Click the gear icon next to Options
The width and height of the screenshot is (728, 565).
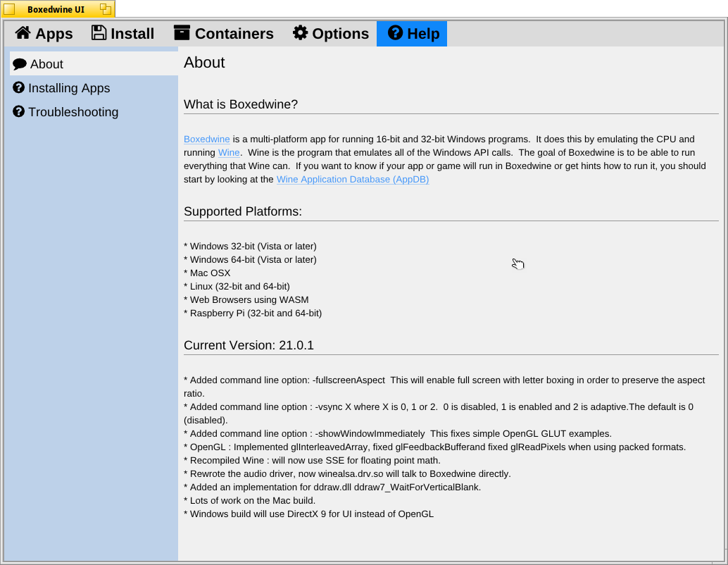300,33
